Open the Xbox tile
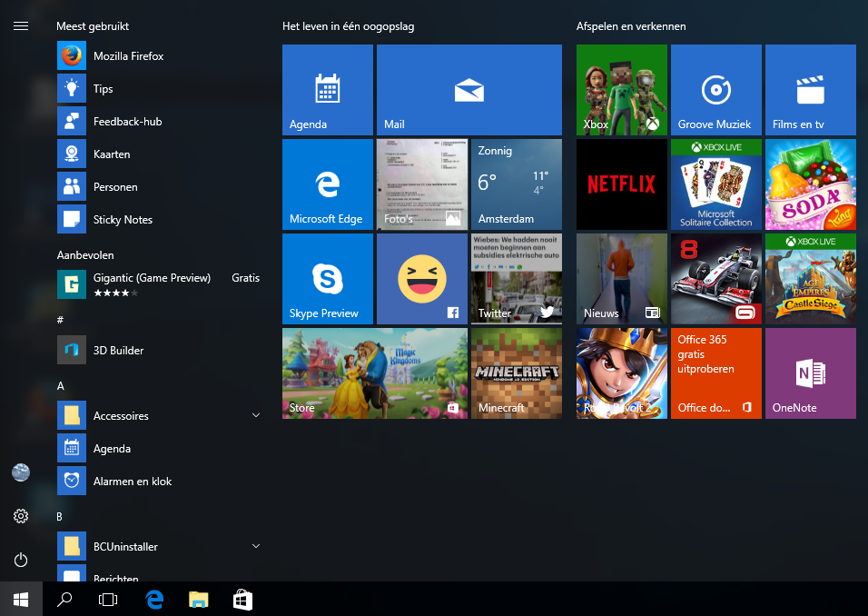This screenshot has height=616, width=868. pos(621,90)
